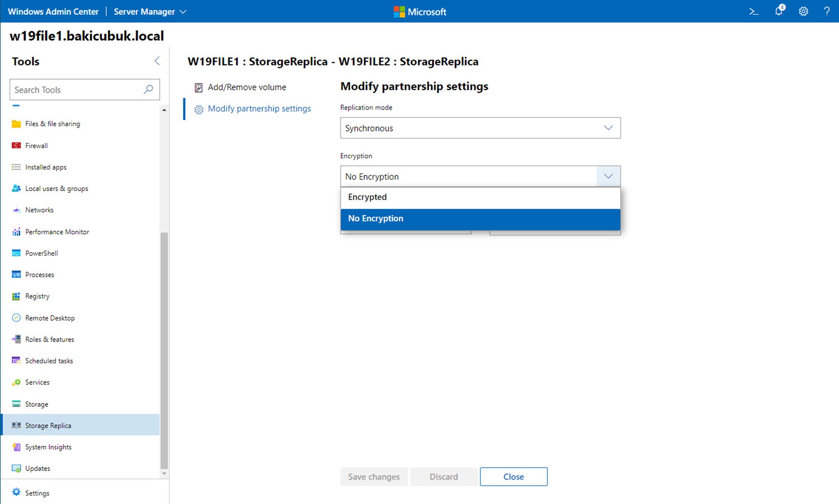Click the Roles & features icon
Screen dimensions: 839x504
click(x=16, y=339)
